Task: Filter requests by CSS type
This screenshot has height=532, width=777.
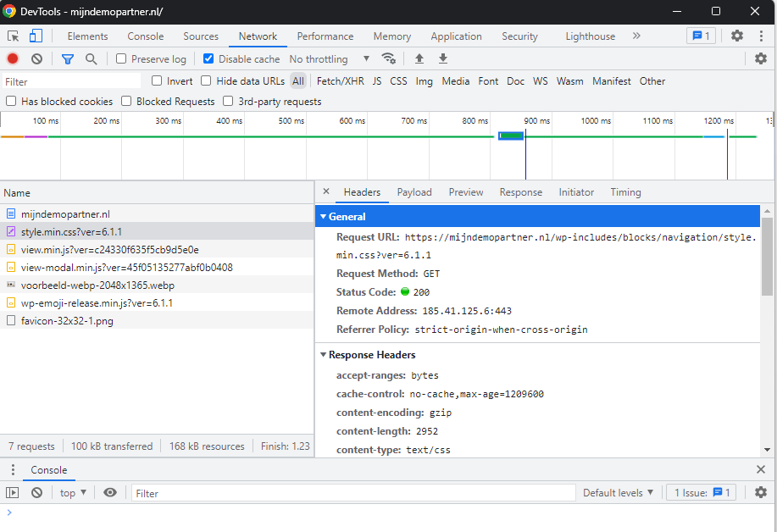Action: (x=398, y=81)
